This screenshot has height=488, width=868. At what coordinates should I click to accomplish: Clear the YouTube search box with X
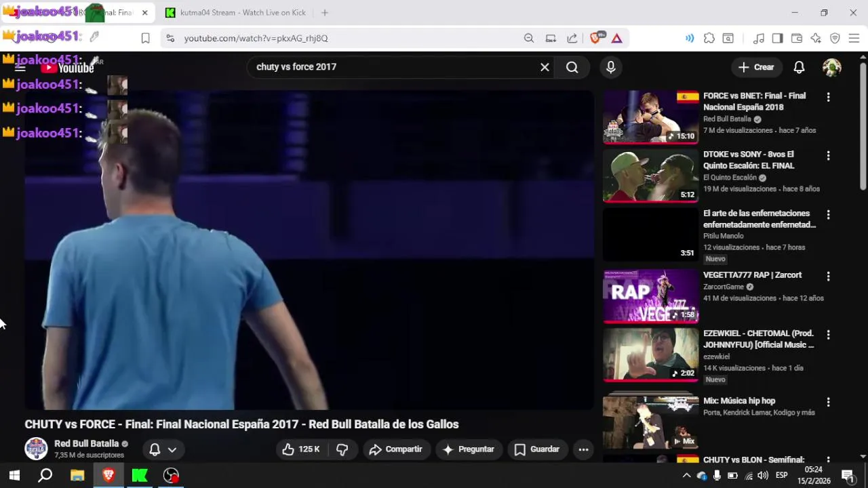tap(545, 67)
